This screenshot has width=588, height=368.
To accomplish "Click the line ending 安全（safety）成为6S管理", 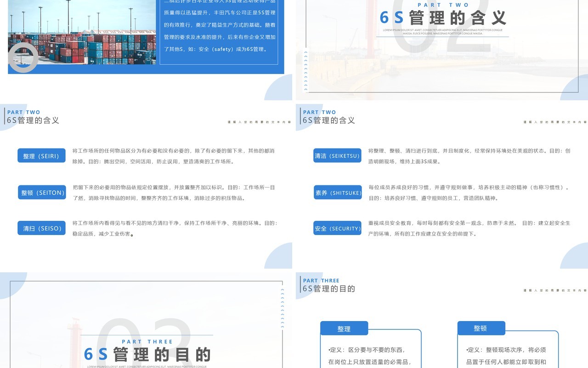I will [216, 49].
